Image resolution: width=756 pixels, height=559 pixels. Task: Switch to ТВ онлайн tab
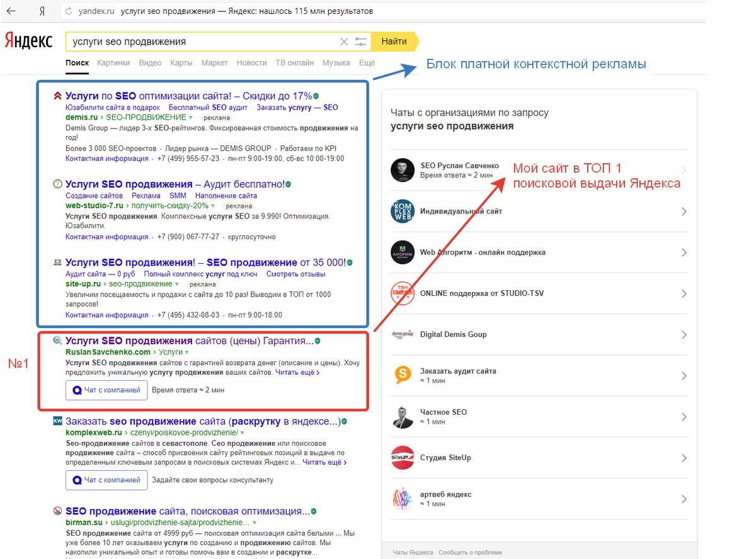[294, 63]
